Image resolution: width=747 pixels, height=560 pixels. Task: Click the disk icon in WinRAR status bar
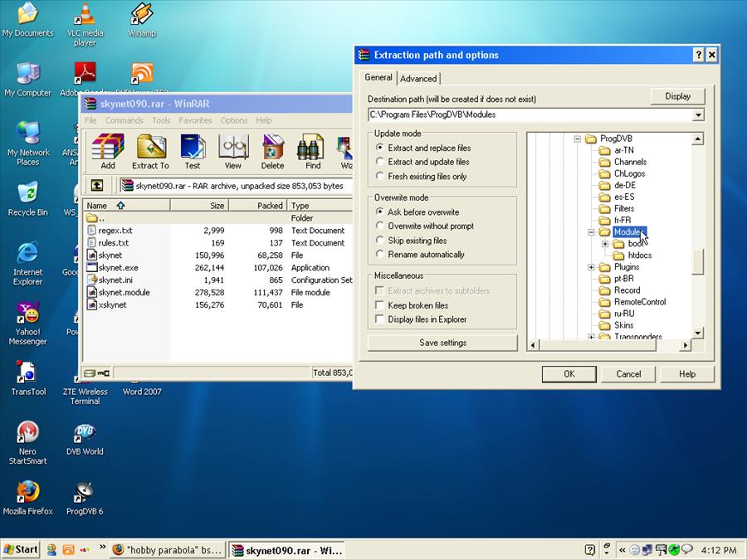coord(90,373)
